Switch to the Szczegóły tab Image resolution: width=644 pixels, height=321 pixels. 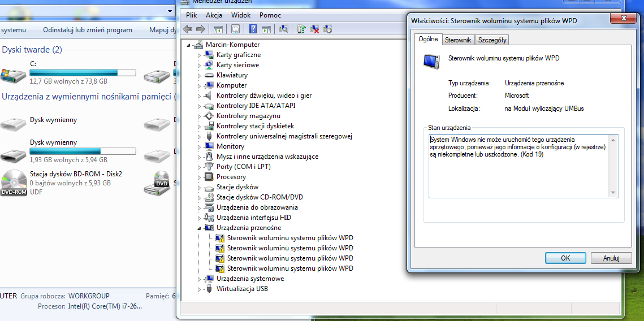click(492, 40)
